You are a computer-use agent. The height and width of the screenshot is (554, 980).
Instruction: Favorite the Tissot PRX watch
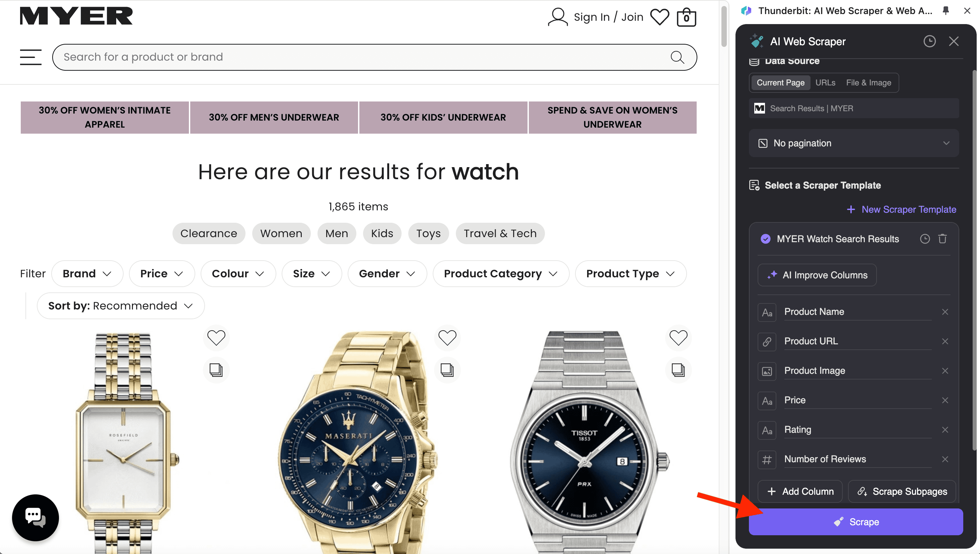tap(678, 338)
